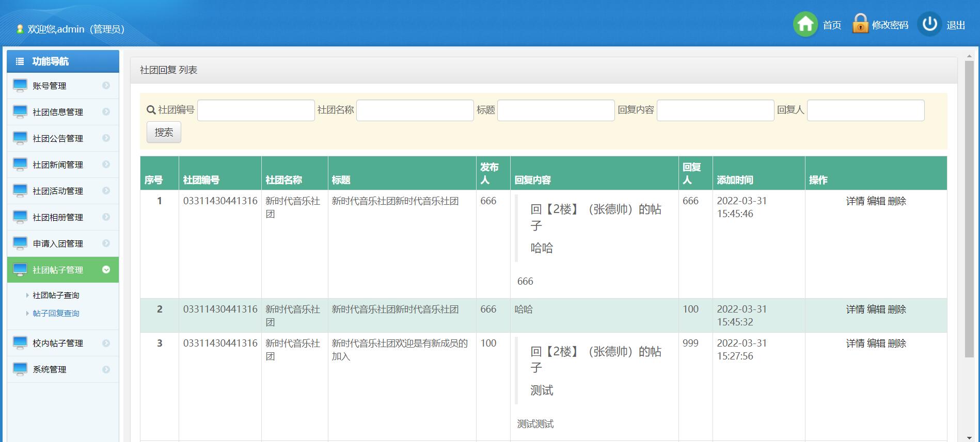The height and width of the screenshot is (442, 980).
Task: Click the padlock change-password icon
Action: (x=860, y=24)
